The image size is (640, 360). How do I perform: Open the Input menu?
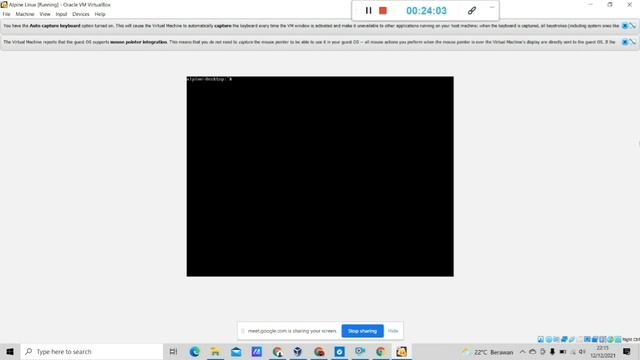pos(61,14)
